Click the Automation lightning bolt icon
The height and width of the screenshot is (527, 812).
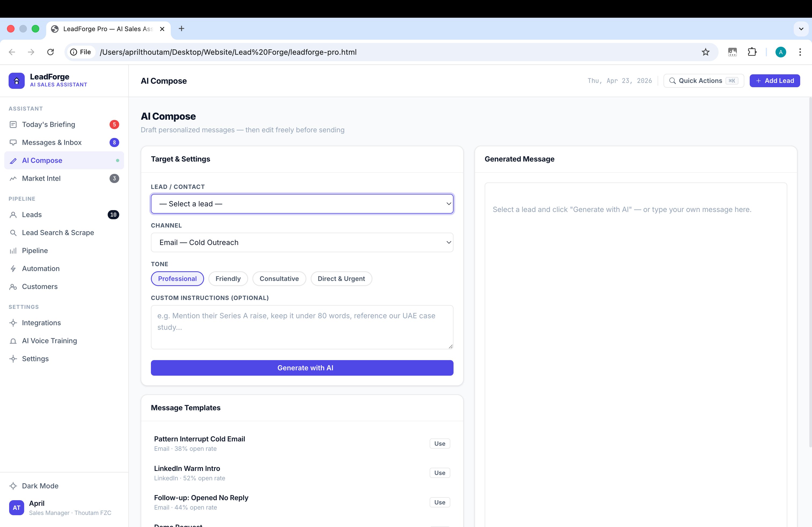pos(13,269)
